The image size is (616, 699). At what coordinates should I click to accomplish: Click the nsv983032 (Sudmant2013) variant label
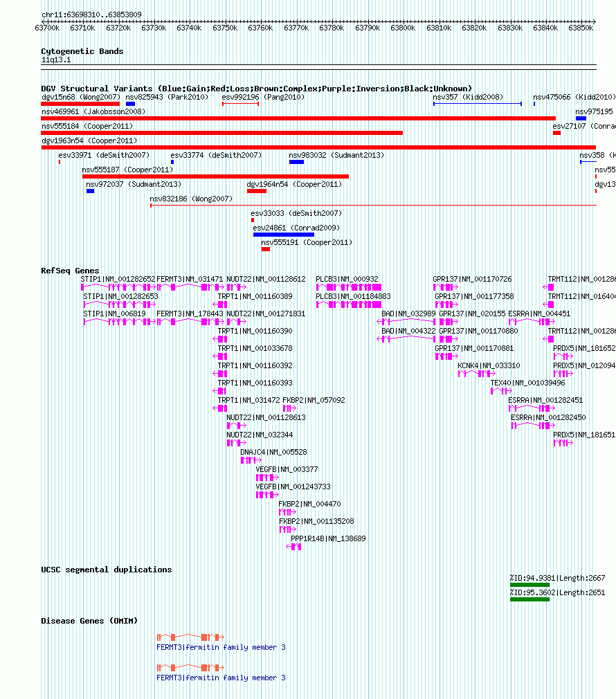point(336,155)
